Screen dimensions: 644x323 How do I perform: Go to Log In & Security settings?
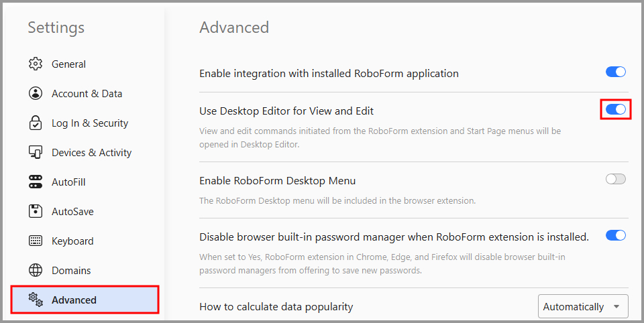[x=90, y=123]
